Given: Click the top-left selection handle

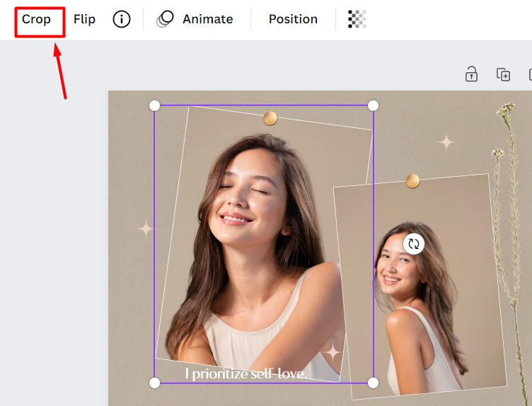Looking at the screenshot, I should 154,105.
